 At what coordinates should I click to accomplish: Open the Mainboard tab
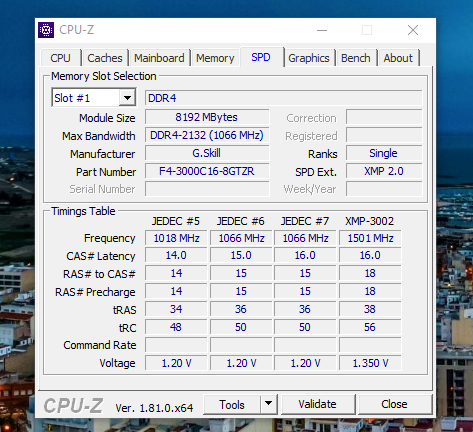(x=159, y=58)
